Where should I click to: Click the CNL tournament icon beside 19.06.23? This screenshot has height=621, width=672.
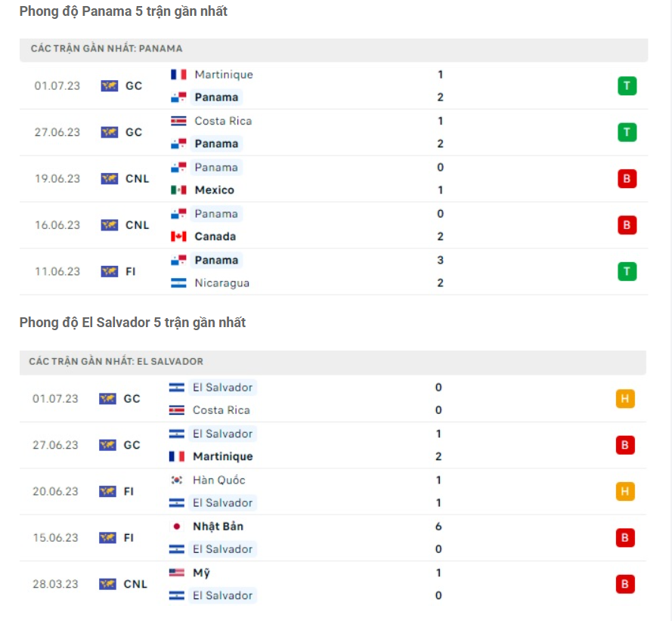click(109, 178)
